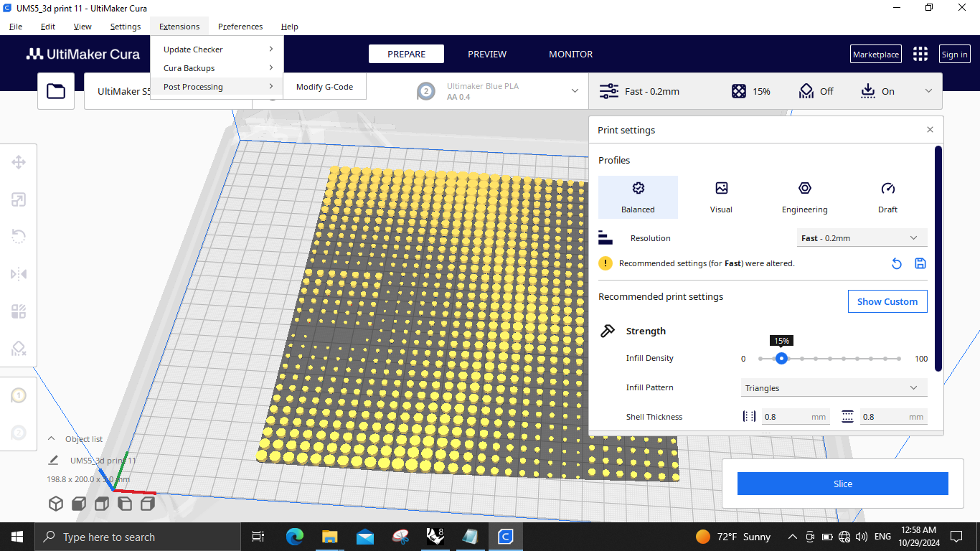The image size is (980, 551).
Task: Select UMS5_3d print 11 in object list
Action: (103, 461)
